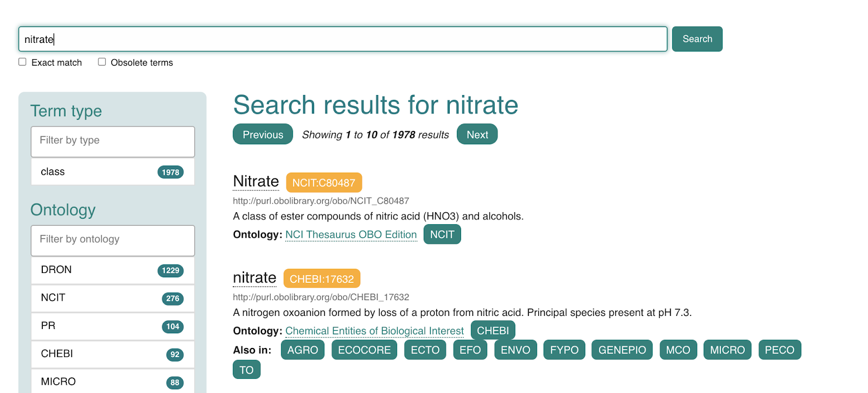
Task: Click the ENVO ontology tag
Action: click(515, 350)
